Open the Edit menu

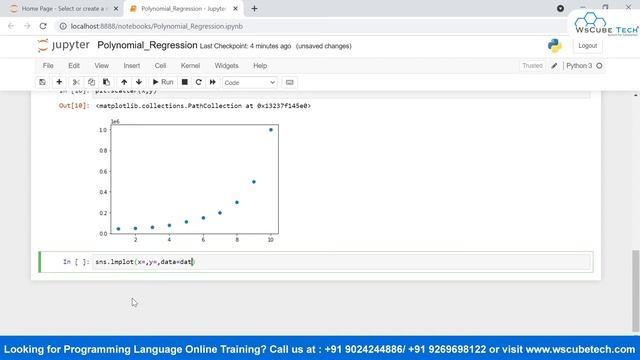coord(74,66)
